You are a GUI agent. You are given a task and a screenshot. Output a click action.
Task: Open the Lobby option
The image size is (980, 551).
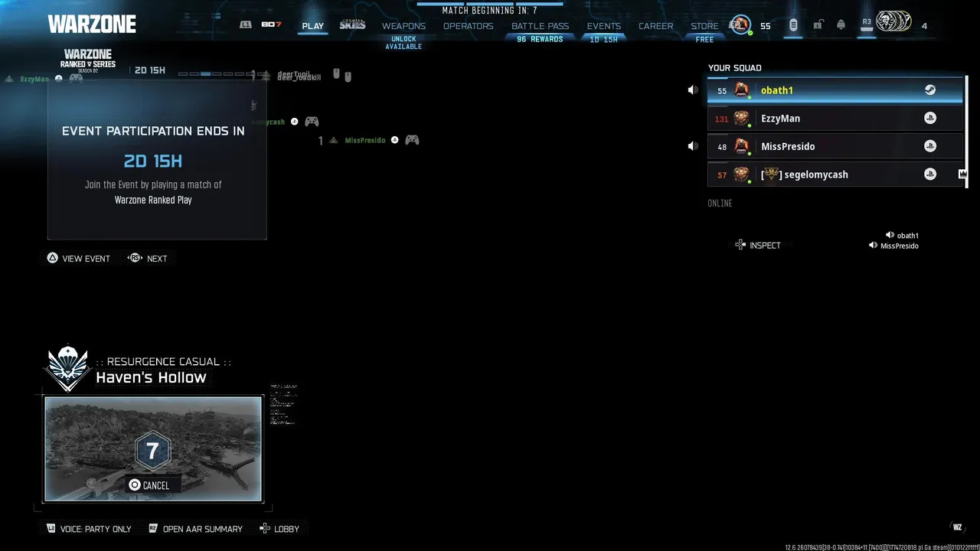279,529
